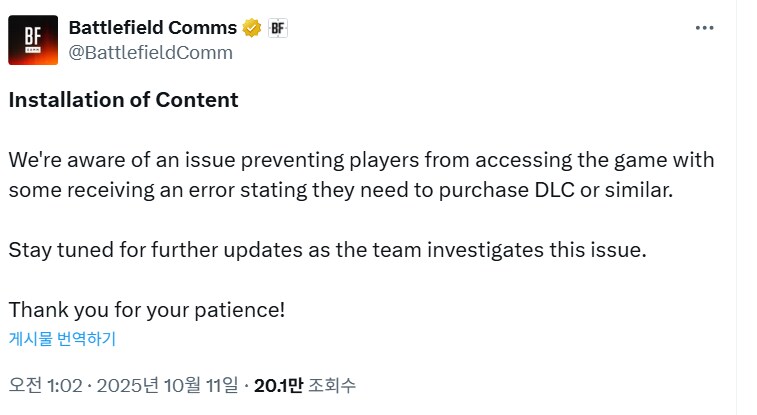Click the "Stay tuned for further updates" sentence
The height and width of the screenshot is (415, 757).
click(x=328, y=250)
